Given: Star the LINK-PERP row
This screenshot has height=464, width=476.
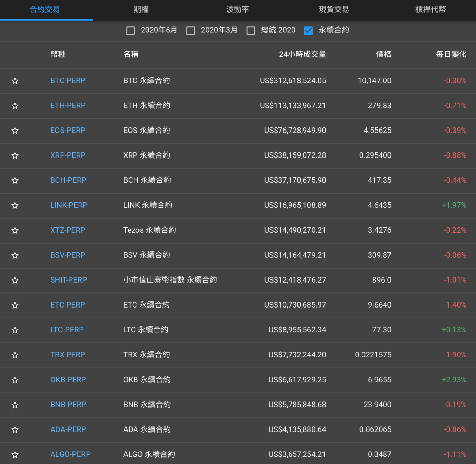Looking at the screenshot, I should pyautogui.click(x=15, y=206).
